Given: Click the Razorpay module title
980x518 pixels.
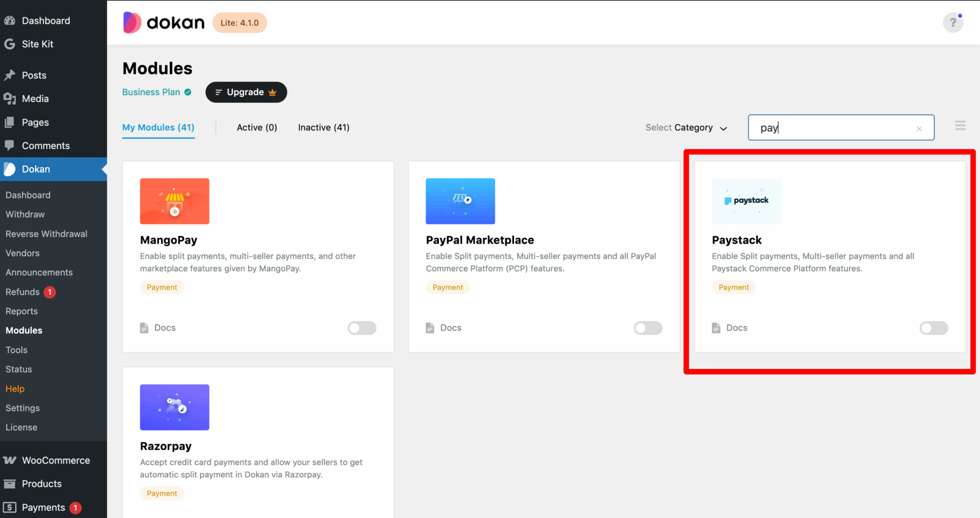Looking at the screenshot, I should pyautogui.click(x=166, y=446).
